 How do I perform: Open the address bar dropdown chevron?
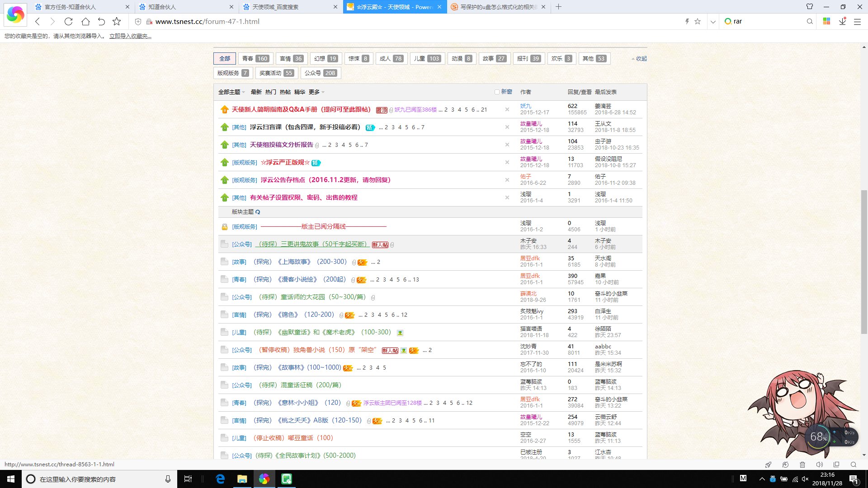pos(713,21)
